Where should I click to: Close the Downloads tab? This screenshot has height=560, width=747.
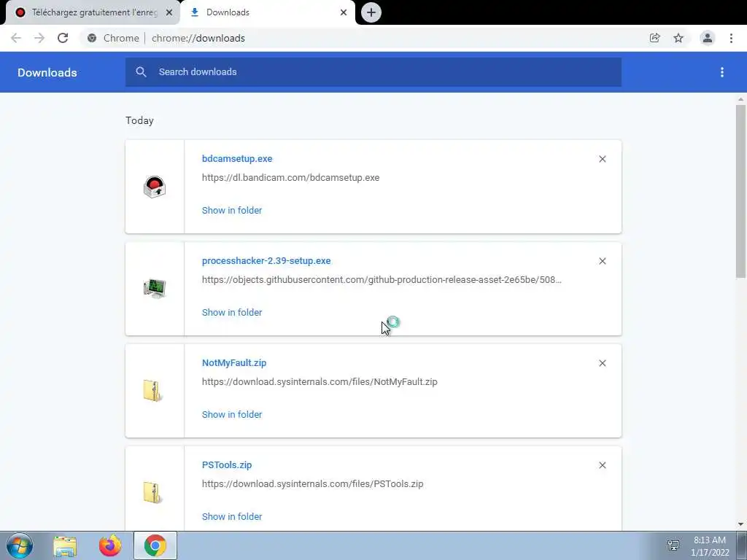(x=344, y=12)
